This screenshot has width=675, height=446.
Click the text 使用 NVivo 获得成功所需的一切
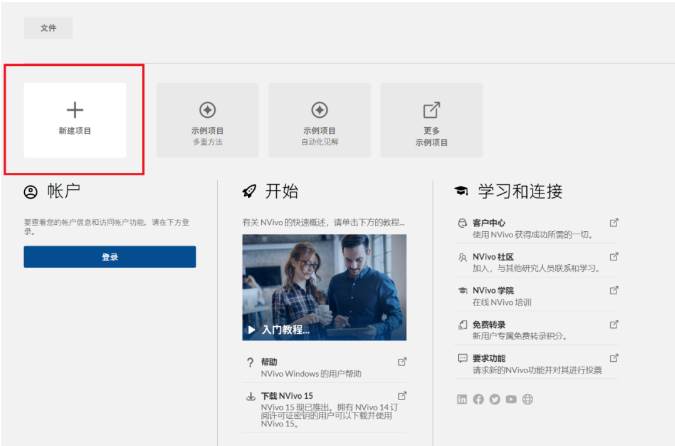click(532, 235)
